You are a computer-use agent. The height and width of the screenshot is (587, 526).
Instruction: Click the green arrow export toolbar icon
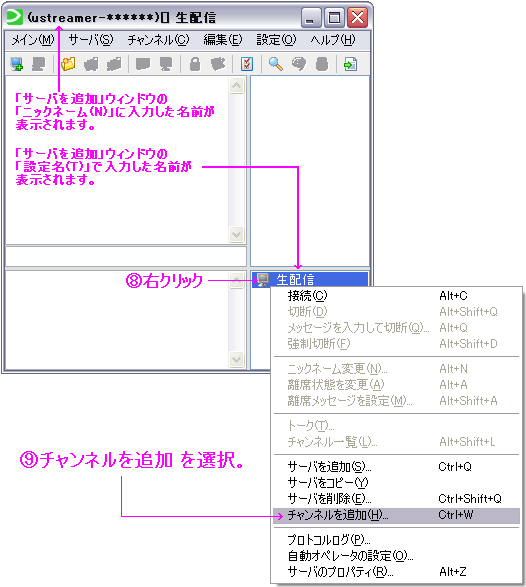click(x=350, y=64)
